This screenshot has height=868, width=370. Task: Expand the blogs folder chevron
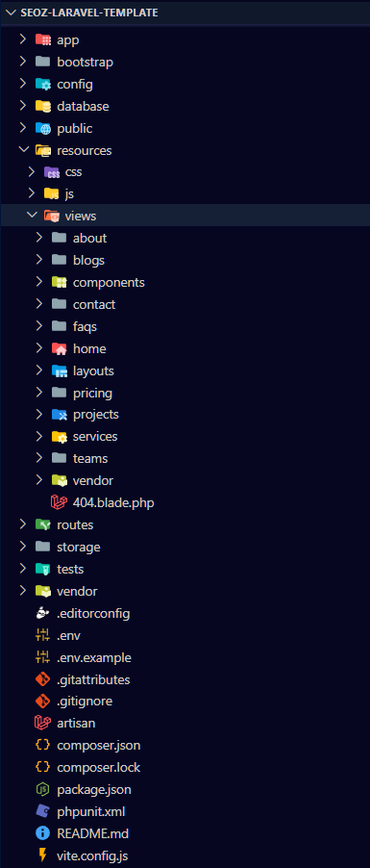pyautogui.click(x=38, y=260)
